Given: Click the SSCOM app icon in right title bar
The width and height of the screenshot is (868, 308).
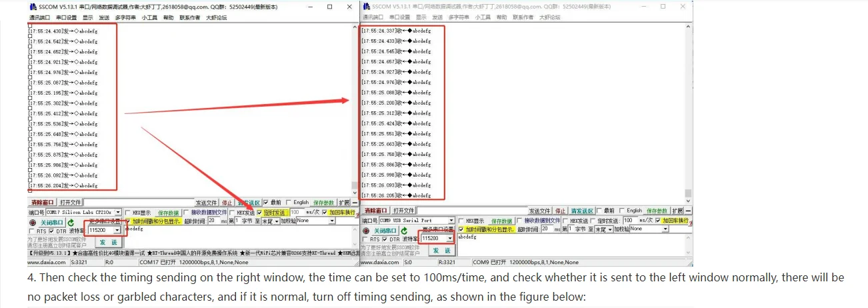Looking at the screenshot, I should (x=367, y=6).
